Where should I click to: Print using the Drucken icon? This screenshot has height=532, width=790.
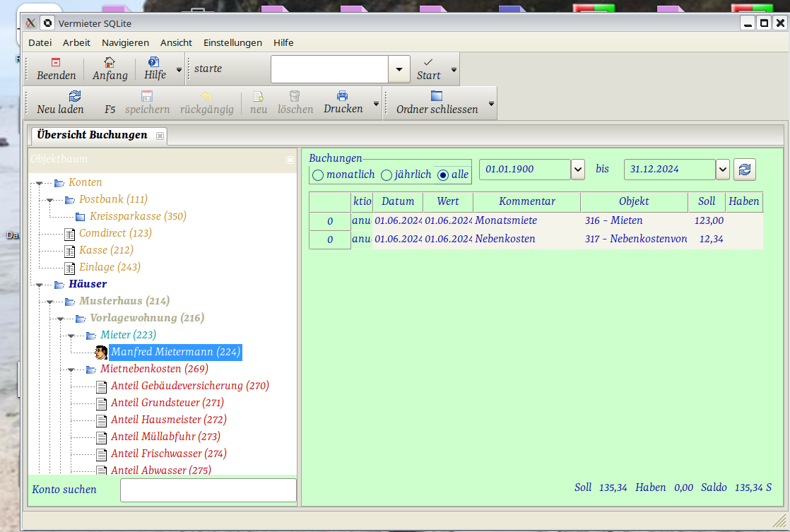point(343,96)
